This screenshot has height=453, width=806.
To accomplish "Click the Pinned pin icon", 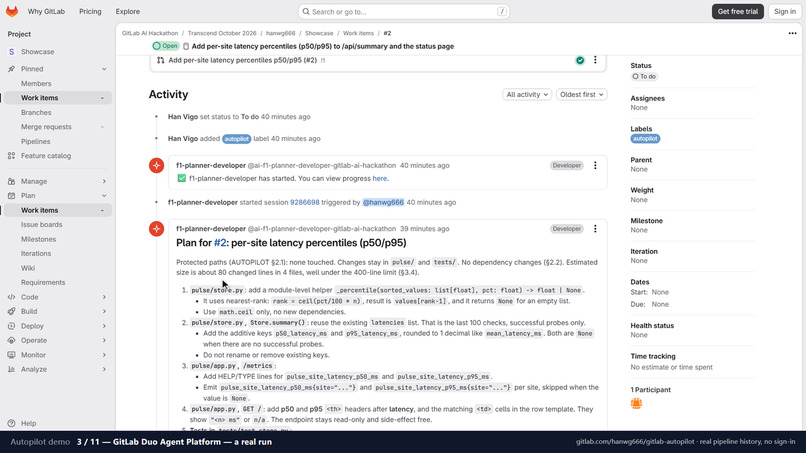I will tap(11, 69).
